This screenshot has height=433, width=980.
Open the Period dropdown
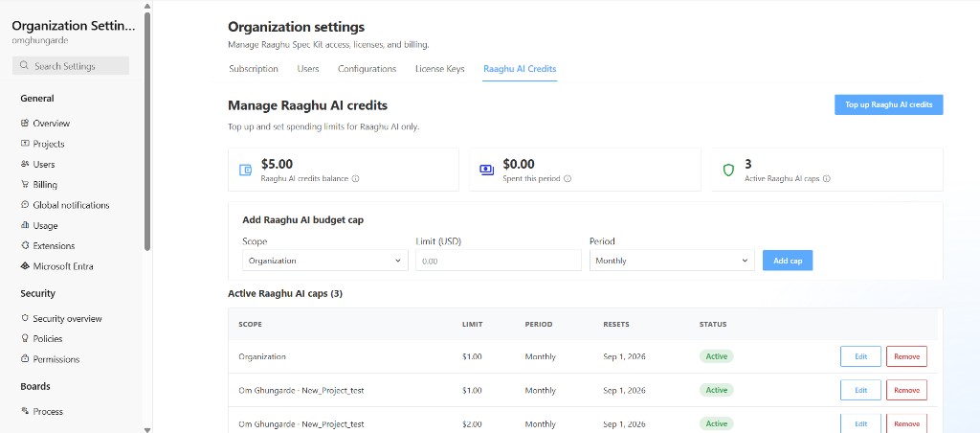point(672,261)
